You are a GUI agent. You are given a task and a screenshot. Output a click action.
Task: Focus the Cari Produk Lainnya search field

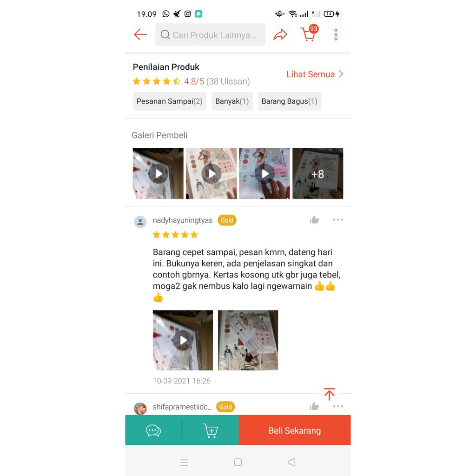(210, 34)
